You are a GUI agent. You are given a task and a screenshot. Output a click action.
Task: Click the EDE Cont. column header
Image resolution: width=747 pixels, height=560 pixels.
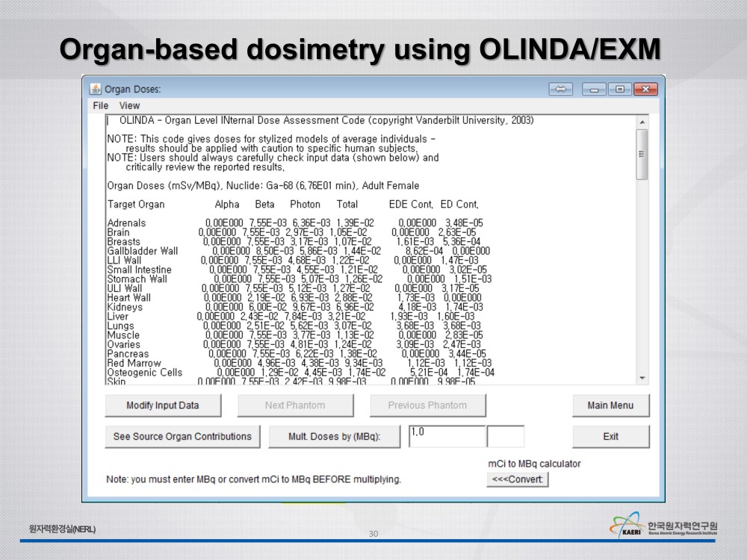411,205
